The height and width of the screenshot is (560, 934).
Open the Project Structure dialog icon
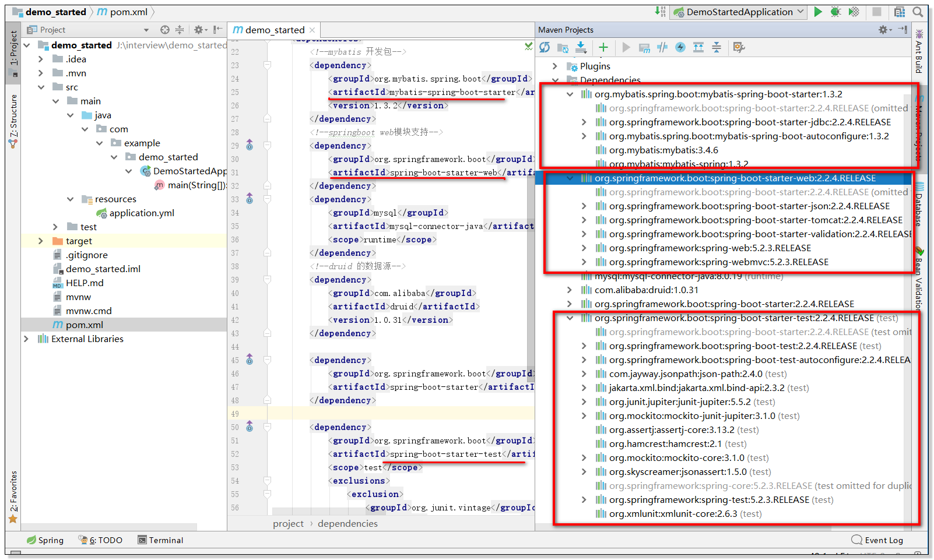click(x=900, y=12)
